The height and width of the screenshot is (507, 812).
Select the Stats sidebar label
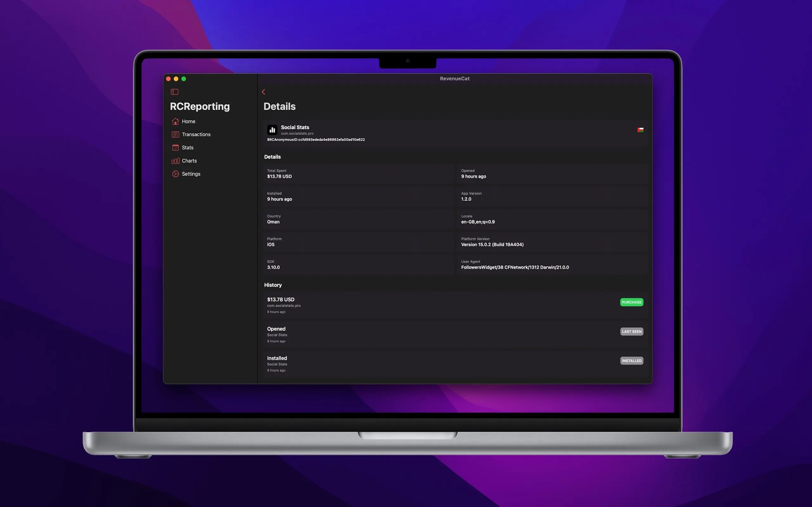pos(187,148)
